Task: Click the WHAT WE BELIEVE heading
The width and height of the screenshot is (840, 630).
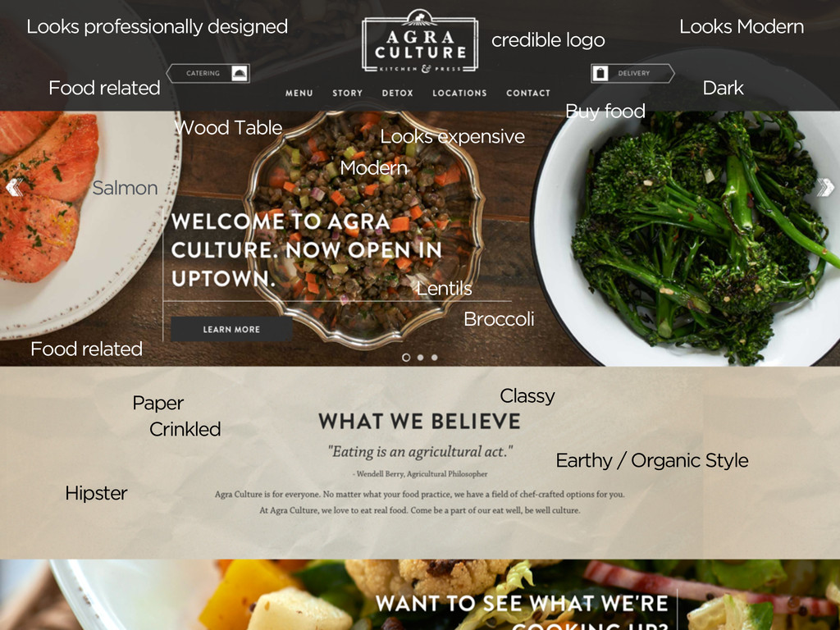Action: (x=419, y=421)
